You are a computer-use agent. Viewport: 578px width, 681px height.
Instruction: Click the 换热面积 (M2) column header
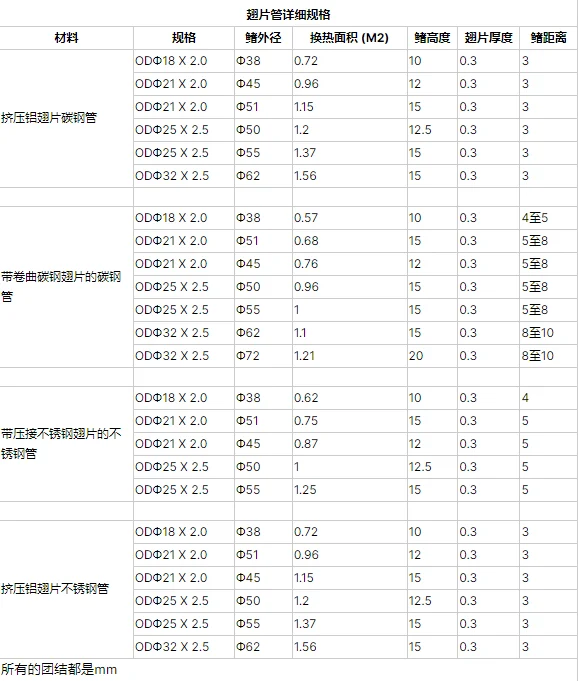pyautogui.click(x=350, y=38)
